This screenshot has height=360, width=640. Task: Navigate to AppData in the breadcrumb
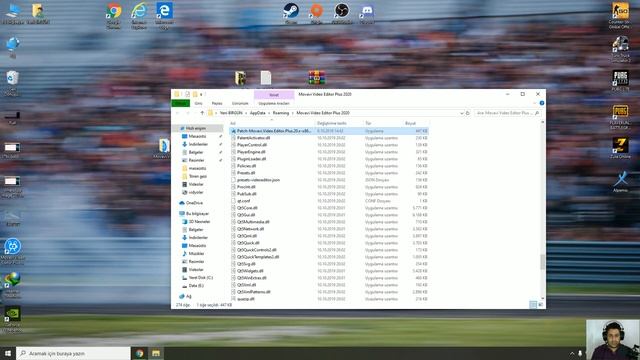[258, 113]
